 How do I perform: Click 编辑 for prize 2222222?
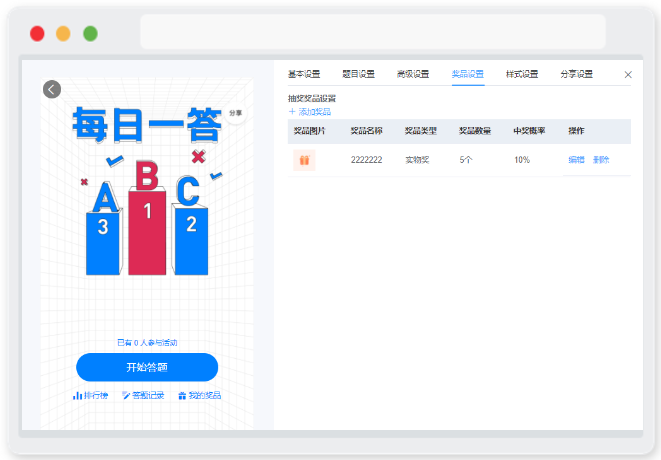click(576, 160)
